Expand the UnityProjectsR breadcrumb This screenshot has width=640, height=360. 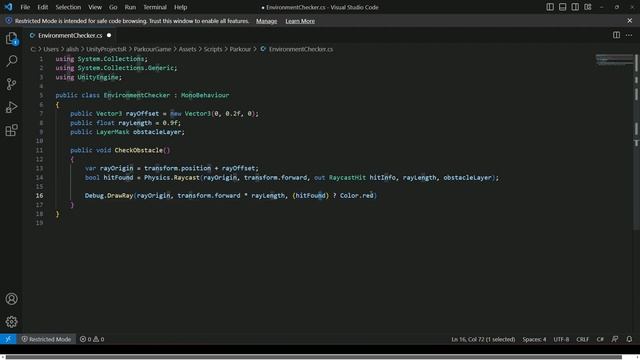pos(106,49)
